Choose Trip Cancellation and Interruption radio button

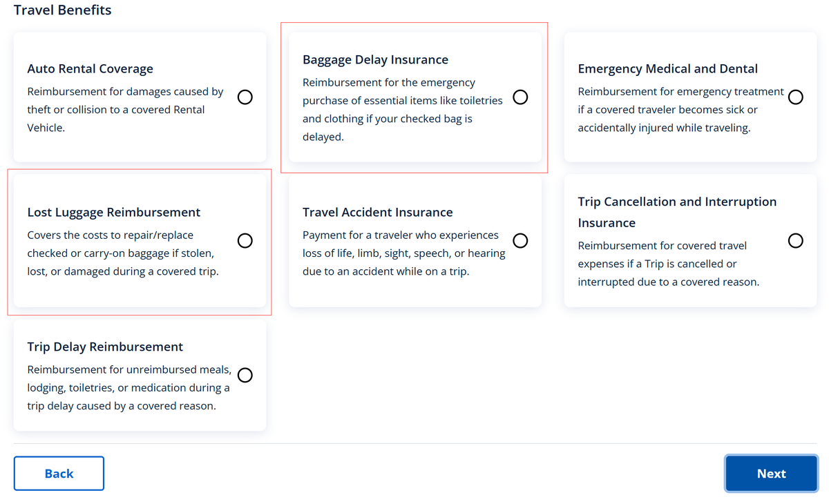pos(796,240)
